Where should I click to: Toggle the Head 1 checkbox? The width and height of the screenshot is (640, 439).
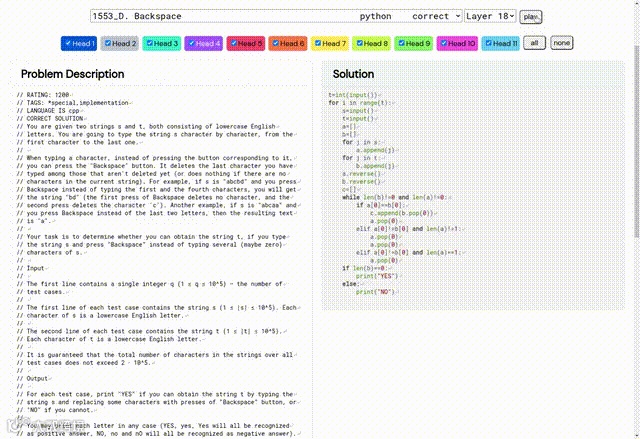click(68, 43)
